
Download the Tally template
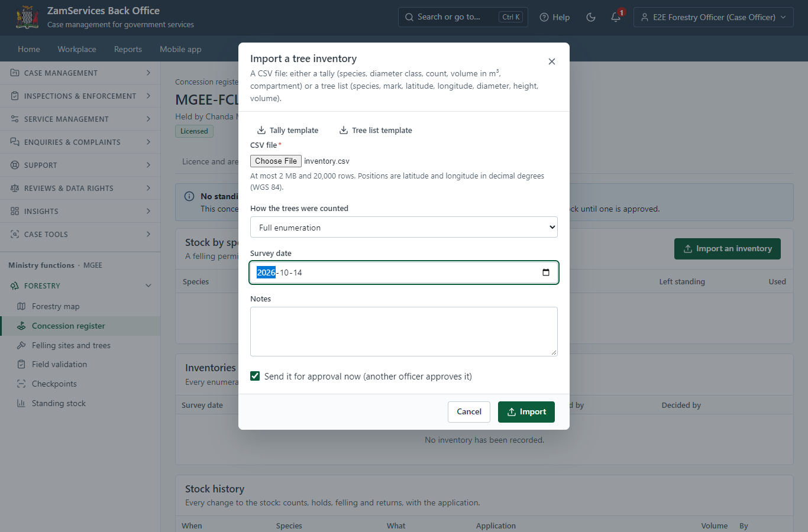click(x=287, y=130)
